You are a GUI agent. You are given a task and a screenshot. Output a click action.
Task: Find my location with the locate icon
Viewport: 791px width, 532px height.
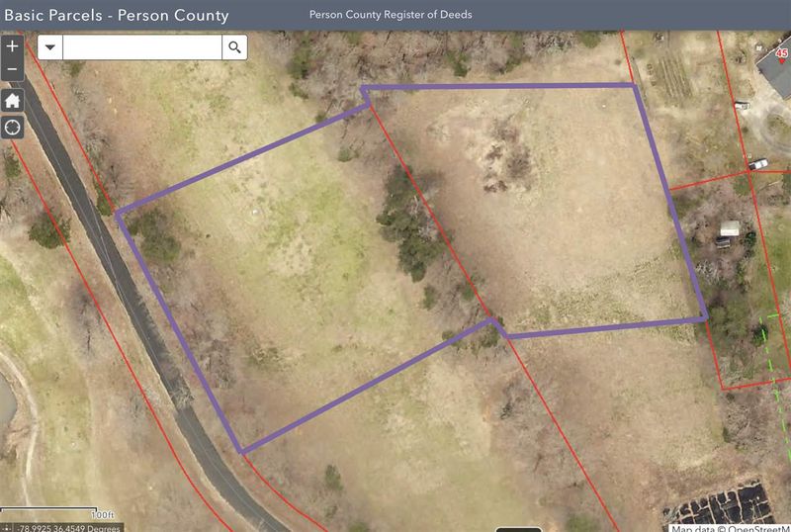pyautogui.click(x=12, y=128)
